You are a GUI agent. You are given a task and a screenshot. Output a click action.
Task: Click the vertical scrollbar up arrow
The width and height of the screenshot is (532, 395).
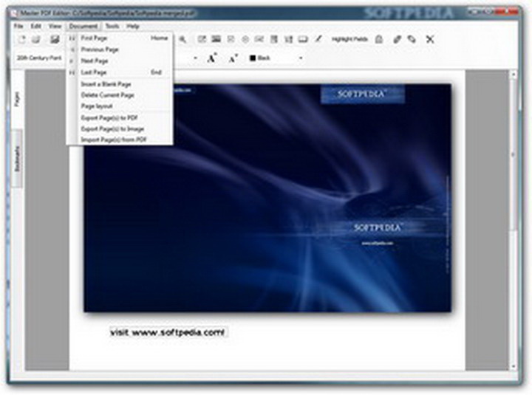tap(514, 74)
